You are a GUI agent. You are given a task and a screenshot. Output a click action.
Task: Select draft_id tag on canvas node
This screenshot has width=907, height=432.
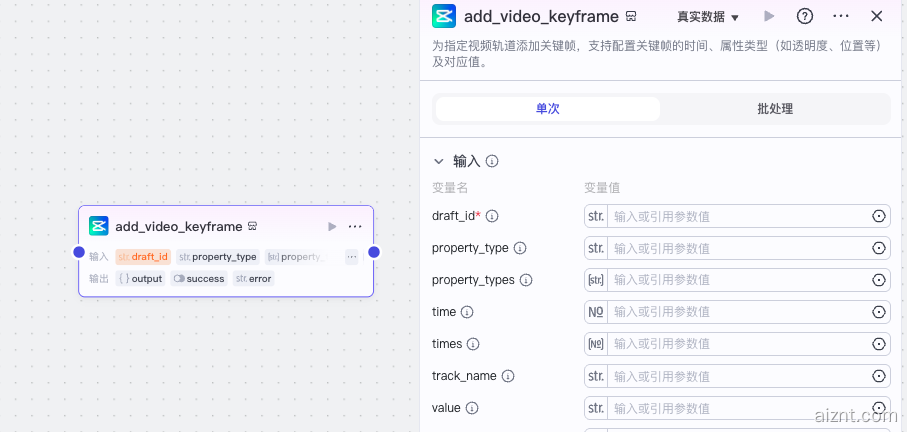tap(143, 257)
